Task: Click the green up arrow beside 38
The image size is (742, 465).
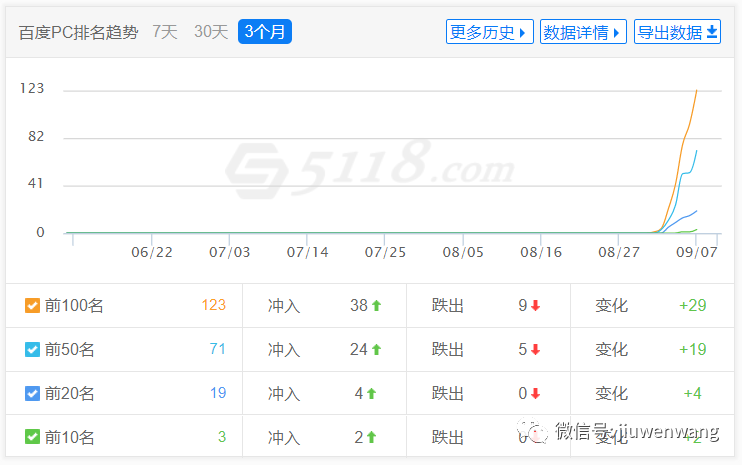Action: (x=376, y=306)
